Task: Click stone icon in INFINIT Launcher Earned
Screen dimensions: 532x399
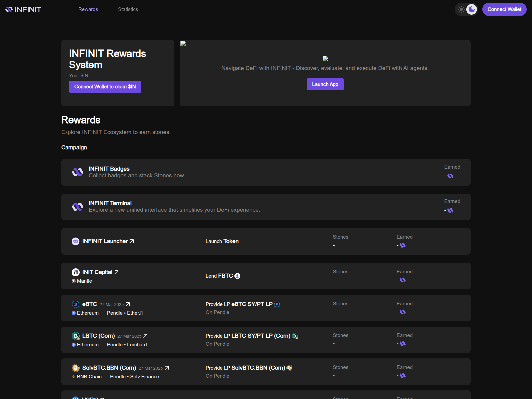Action: point(403,245)
